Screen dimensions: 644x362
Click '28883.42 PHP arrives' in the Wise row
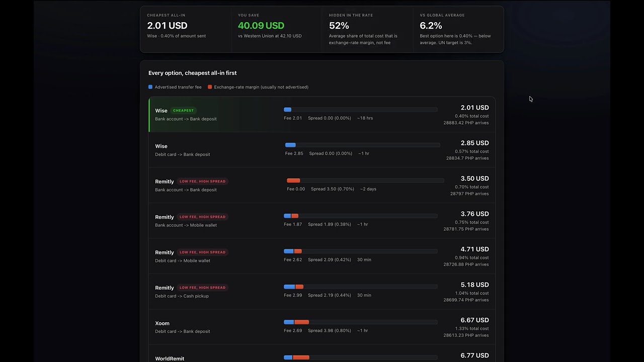click(466, 123)
